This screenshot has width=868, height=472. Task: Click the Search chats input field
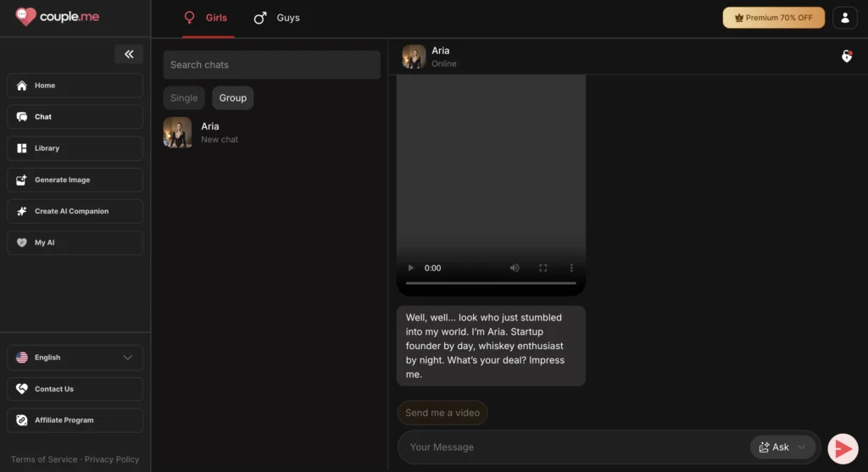(271, 65)
